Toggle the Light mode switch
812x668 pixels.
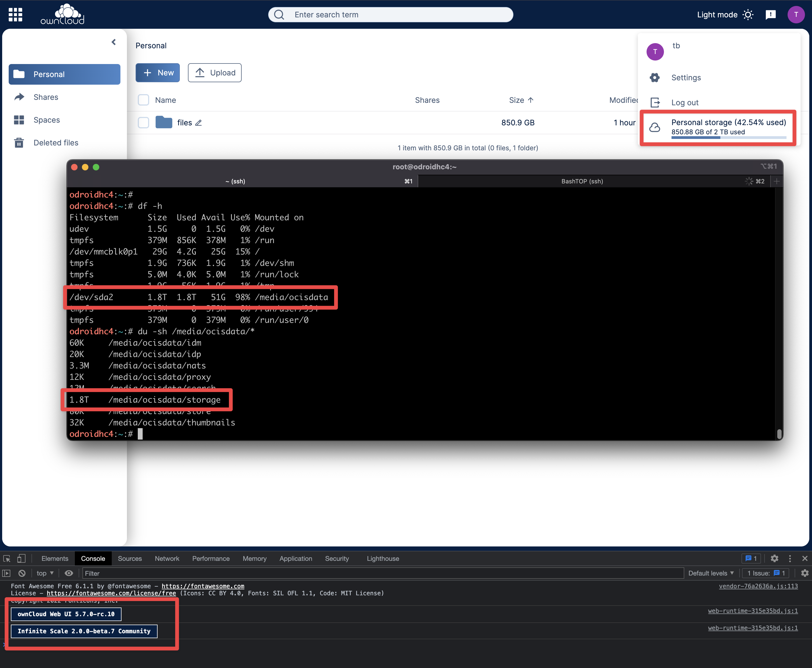point(725,15)
